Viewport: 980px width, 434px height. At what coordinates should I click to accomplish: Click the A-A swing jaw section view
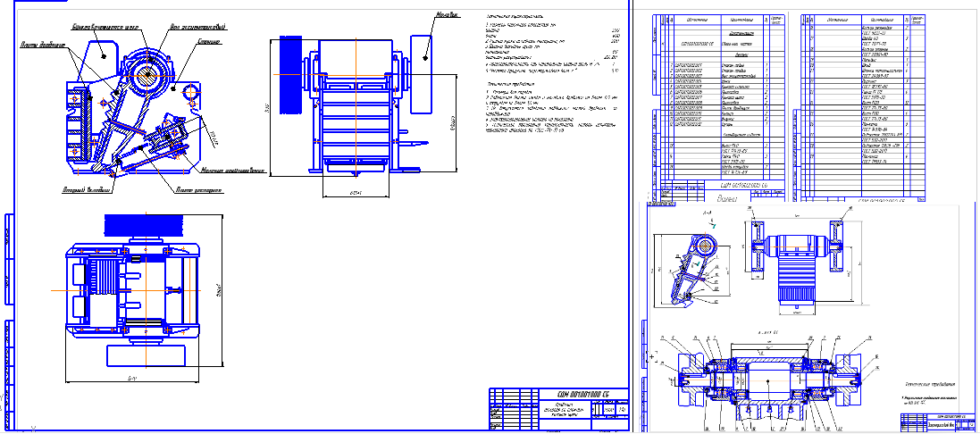[696, 270]
